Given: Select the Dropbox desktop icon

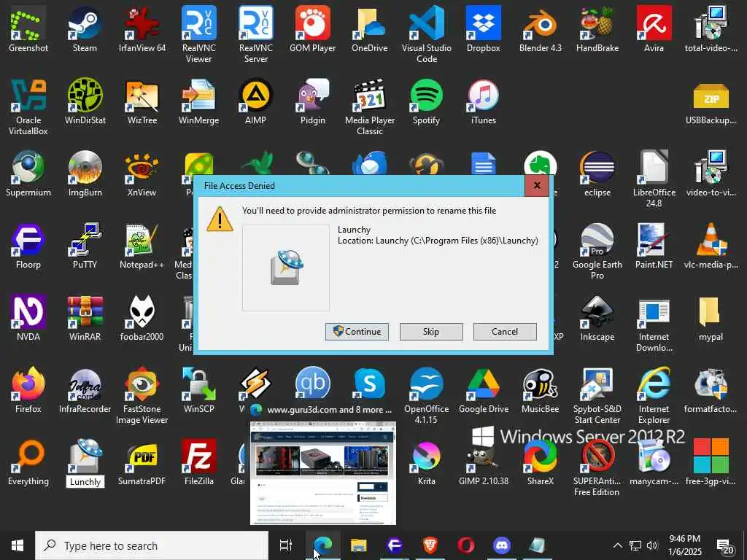Looking at the screenshot, I should pos(483,28).
